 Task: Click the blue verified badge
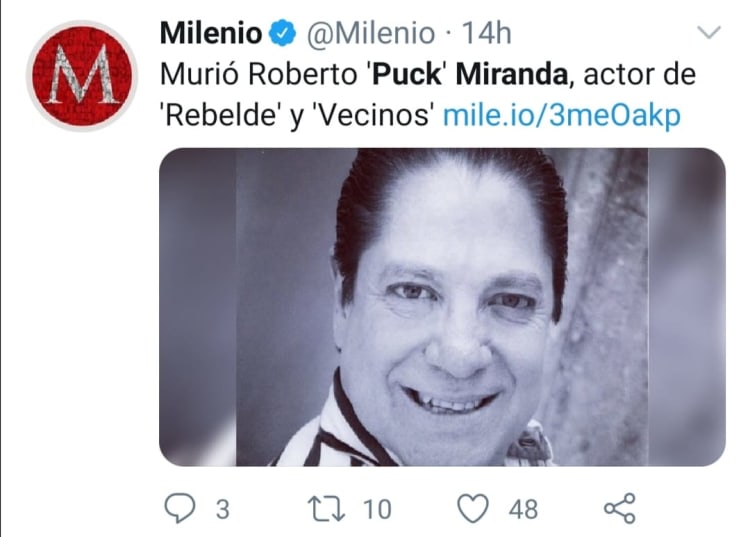tap(283, 34)
